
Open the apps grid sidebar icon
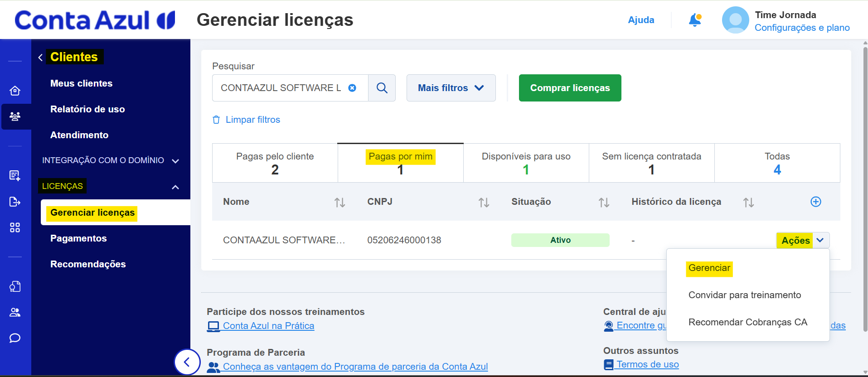[15, 227]
